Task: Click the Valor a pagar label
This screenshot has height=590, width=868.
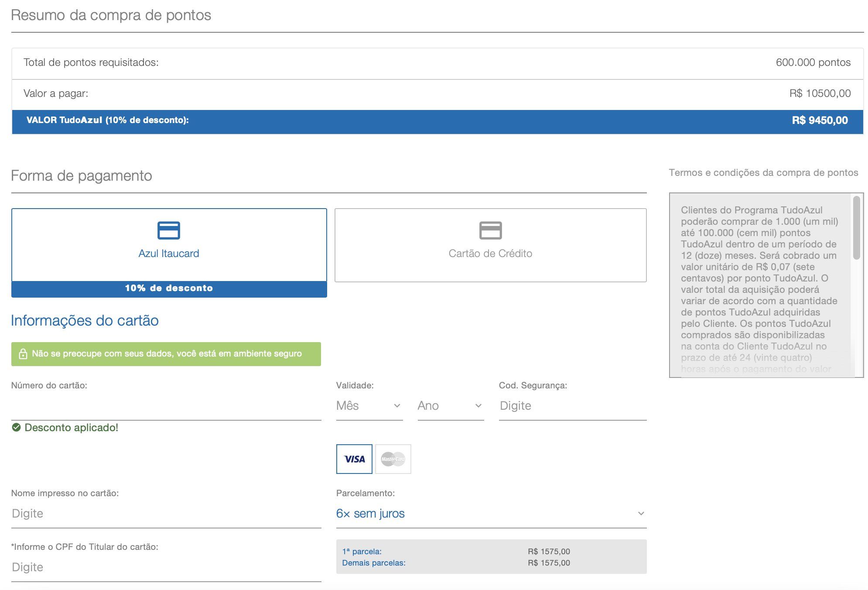Action: pos(56,93)
